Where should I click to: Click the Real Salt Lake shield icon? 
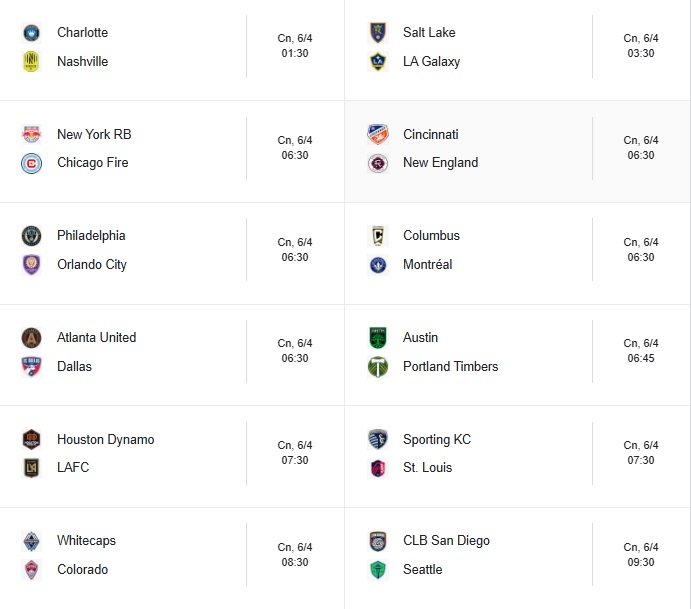click(378, 33)
